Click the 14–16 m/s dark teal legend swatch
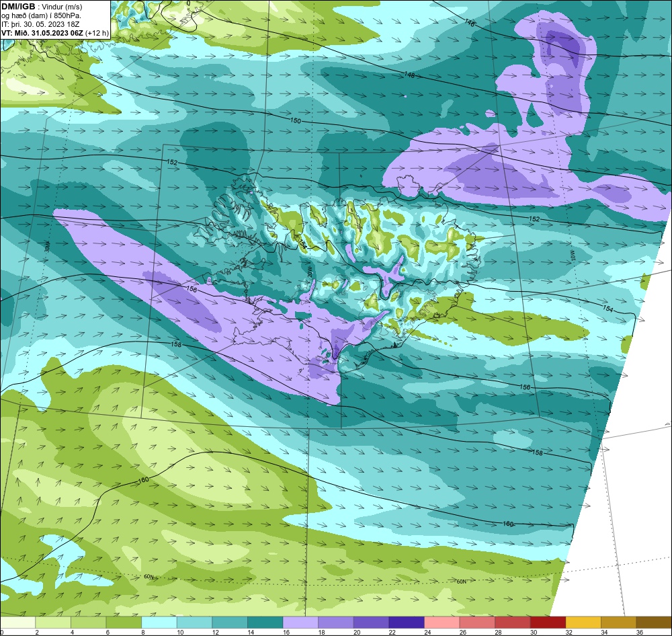 tap(265, 623)
